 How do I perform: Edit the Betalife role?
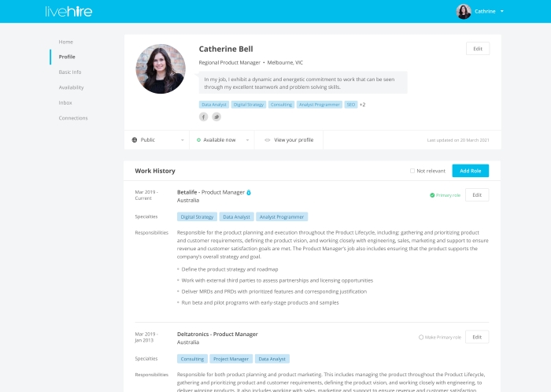pos(477,194)
